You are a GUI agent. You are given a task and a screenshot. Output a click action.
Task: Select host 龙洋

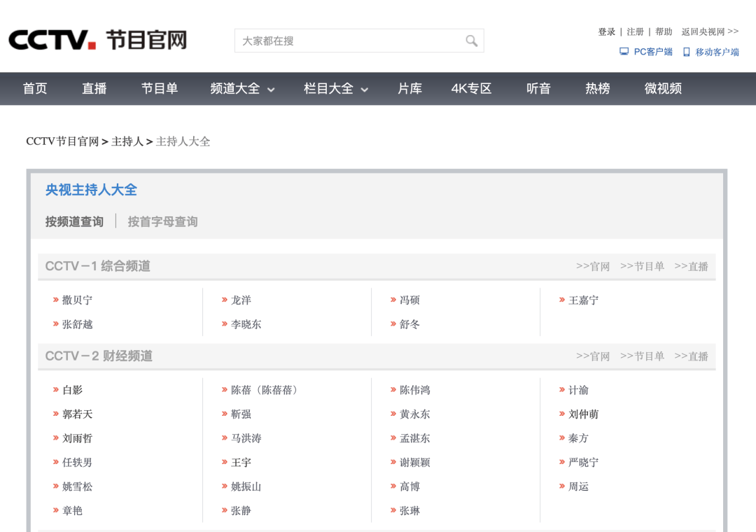pyautogui.click(x=241, y=300)
